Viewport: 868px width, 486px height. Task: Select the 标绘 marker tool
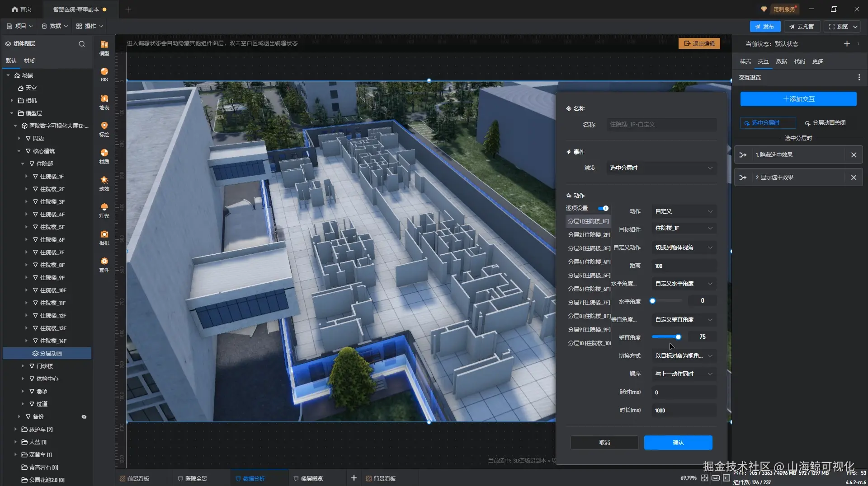pyautogui.click(x=104, y=129)
